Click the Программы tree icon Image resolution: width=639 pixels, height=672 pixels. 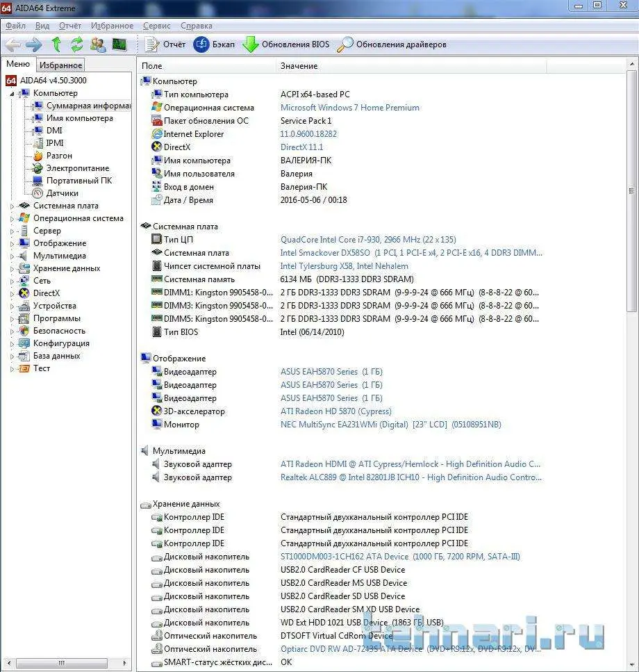(24, 318)
